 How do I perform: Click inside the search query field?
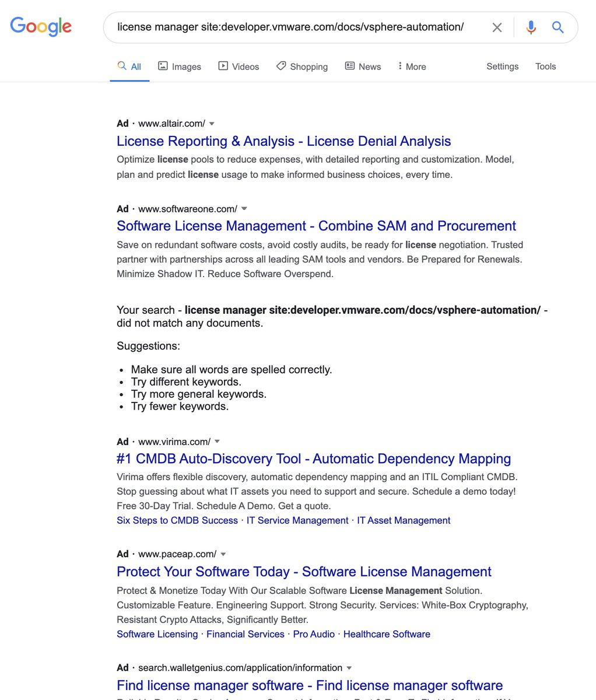(290, 27)
